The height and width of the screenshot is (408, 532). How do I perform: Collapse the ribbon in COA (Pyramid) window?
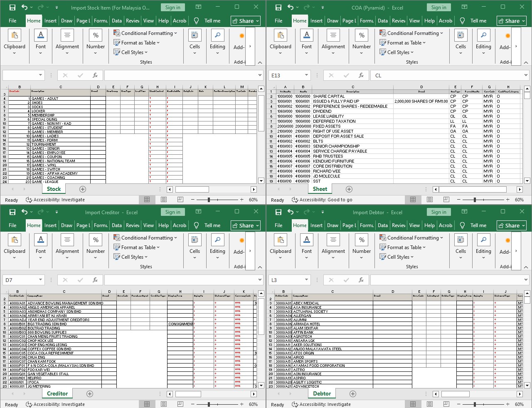pos(526,62)
